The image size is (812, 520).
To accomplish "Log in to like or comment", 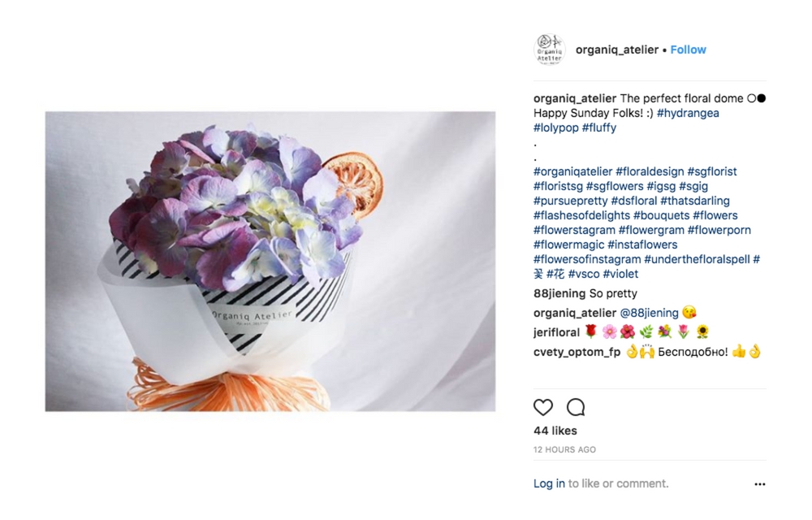I will click(x=549, y=483).
